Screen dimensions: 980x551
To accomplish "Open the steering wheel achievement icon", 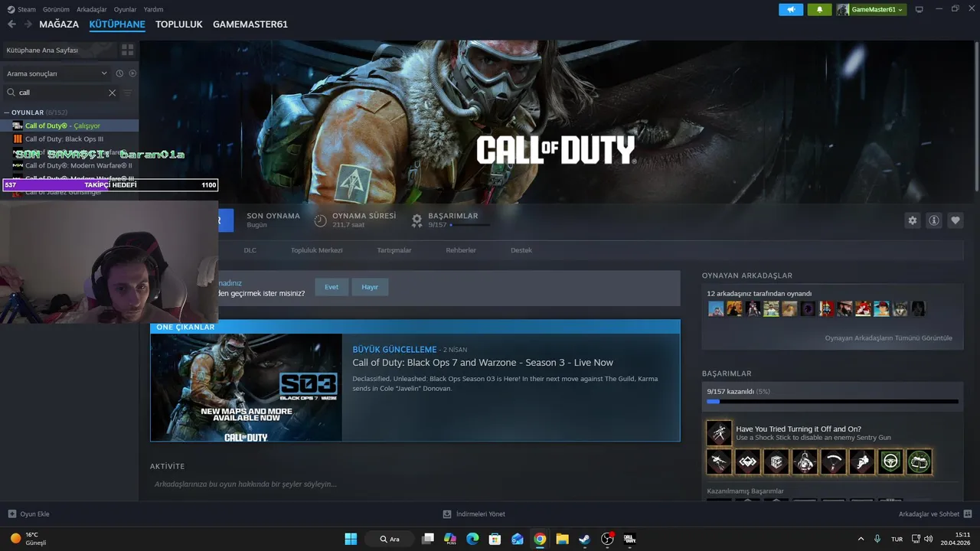I will [x=890, y=461].
